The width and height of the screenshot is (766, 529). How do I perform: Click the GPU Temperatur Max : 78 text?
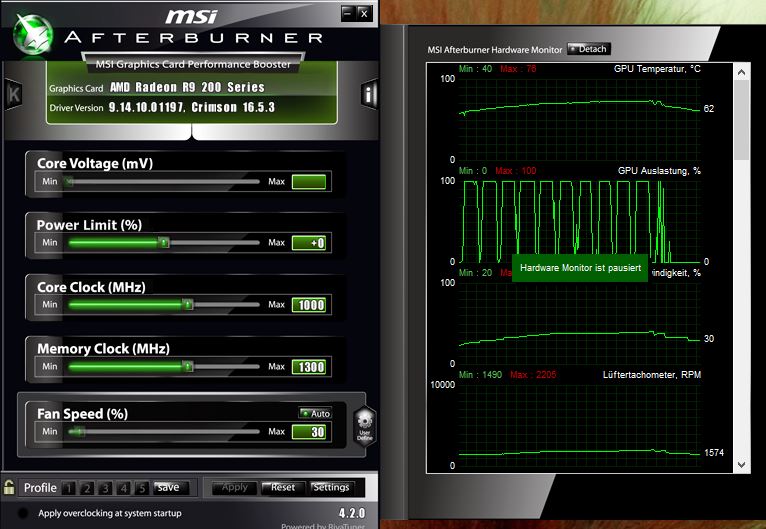(518, 69)
